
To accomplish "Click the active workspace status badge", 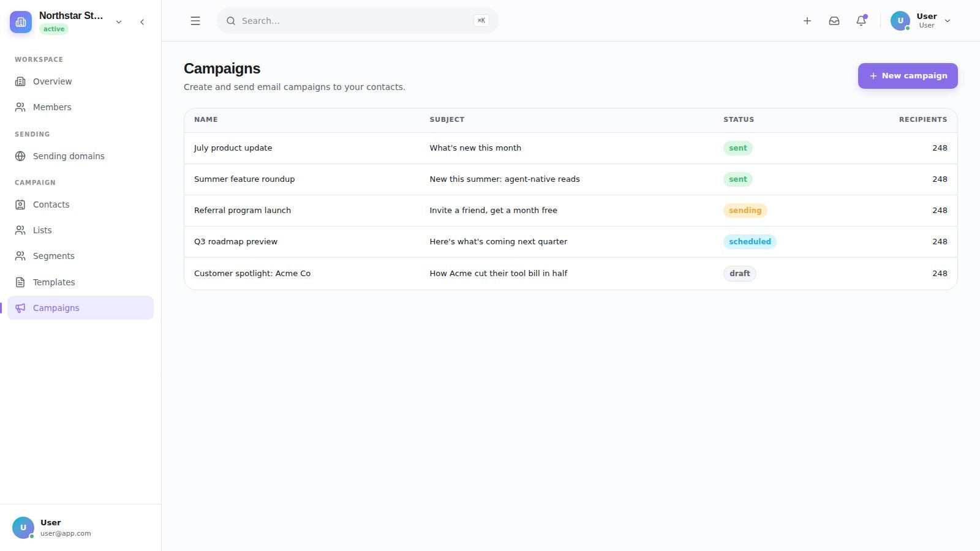I will [54, 29].
